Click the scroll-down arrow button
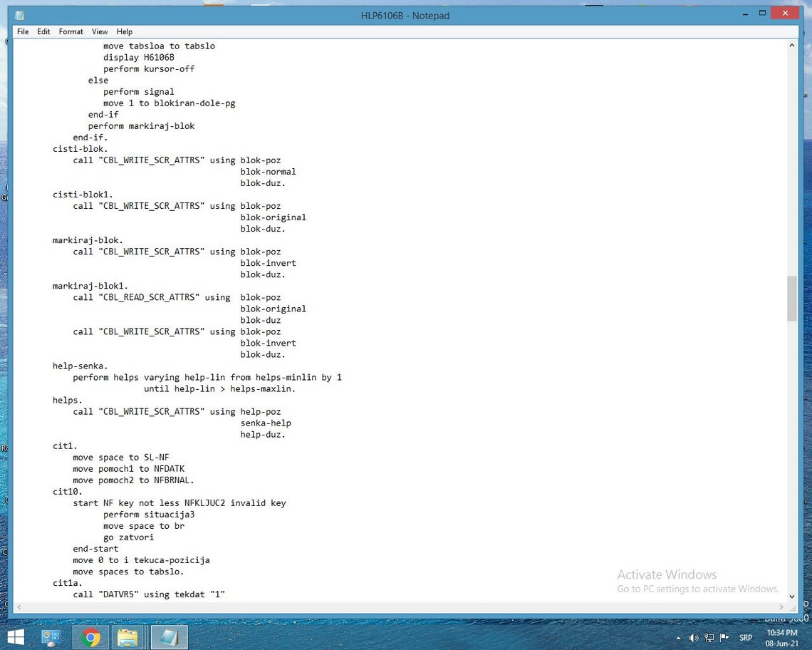This screenshot has height=650, width=812. 791,597
